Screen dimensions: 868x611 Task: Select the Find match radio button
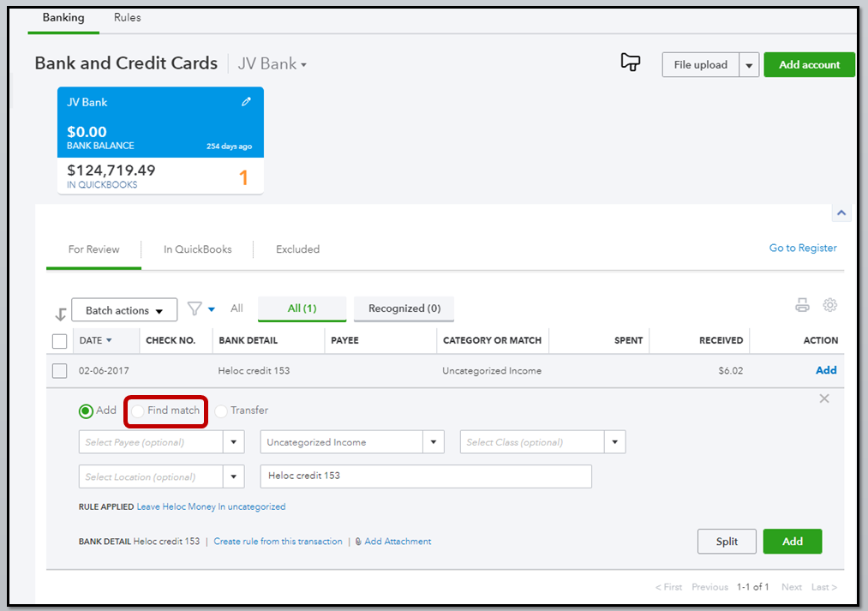pos(138,411)
